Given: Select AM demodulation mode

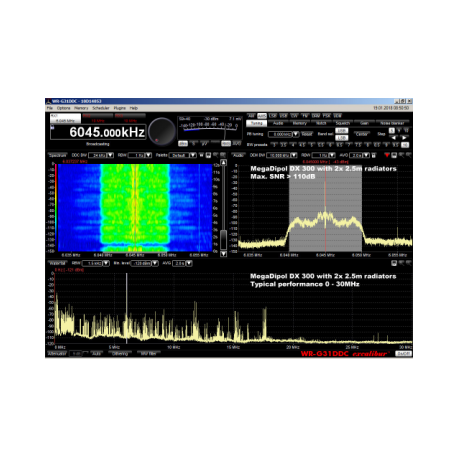Looking at the screenshot, I should coord(251,116).
